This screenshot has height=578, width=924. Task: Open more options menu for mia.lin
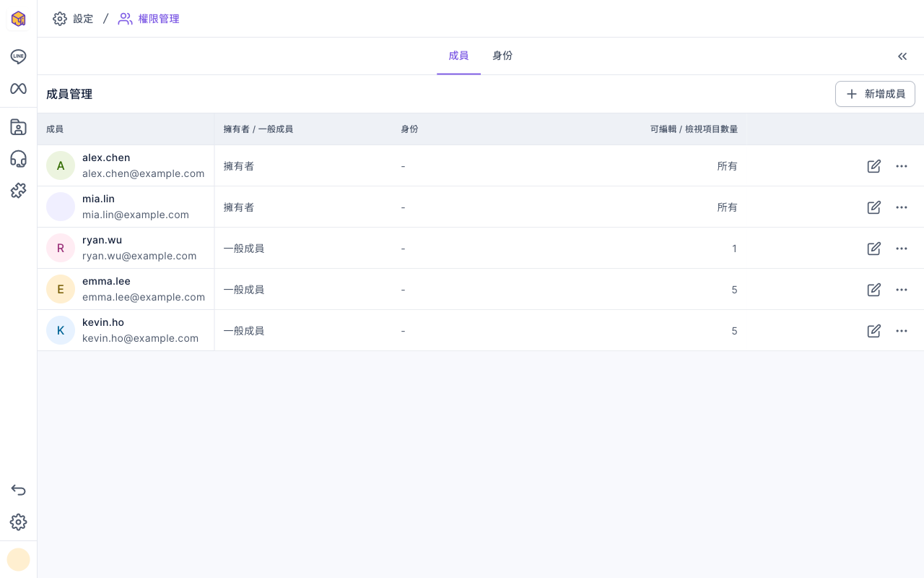point(902,207)
